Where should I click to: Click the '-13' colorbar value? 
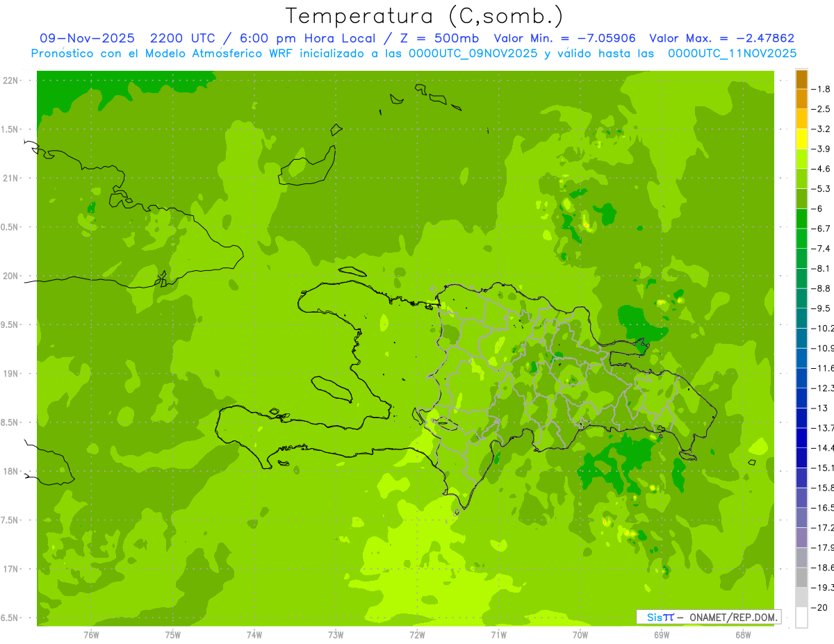(819, 408)
